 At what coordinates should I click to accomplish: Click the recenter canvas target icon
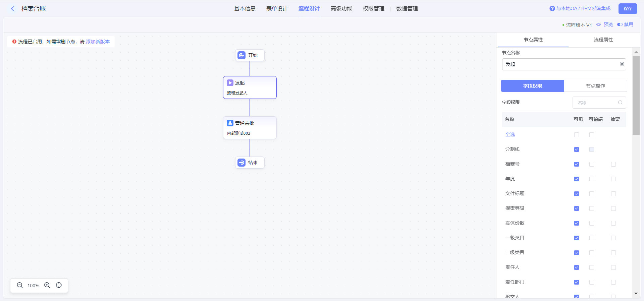click(59, 285)
